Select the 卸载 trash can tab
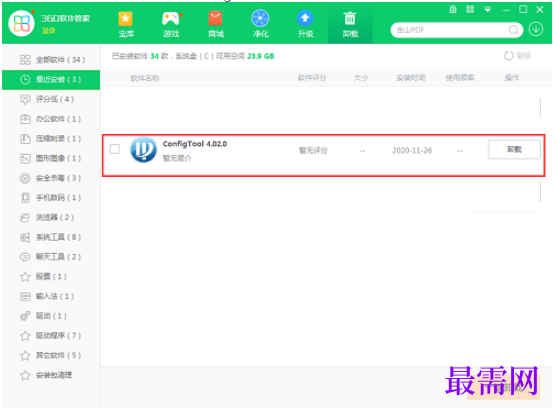The image size is (557, 412). (x=350, y=24)
